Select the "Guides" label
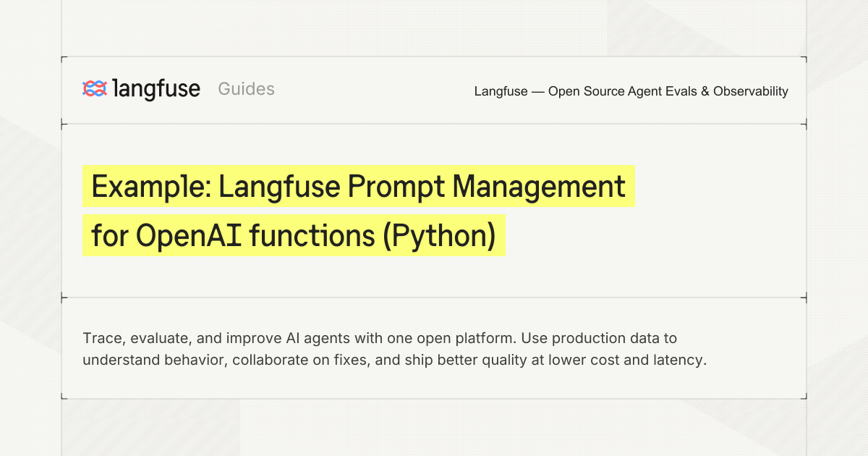Image resolution: width=868 pixels, height=456 pixels. [246, 89]
